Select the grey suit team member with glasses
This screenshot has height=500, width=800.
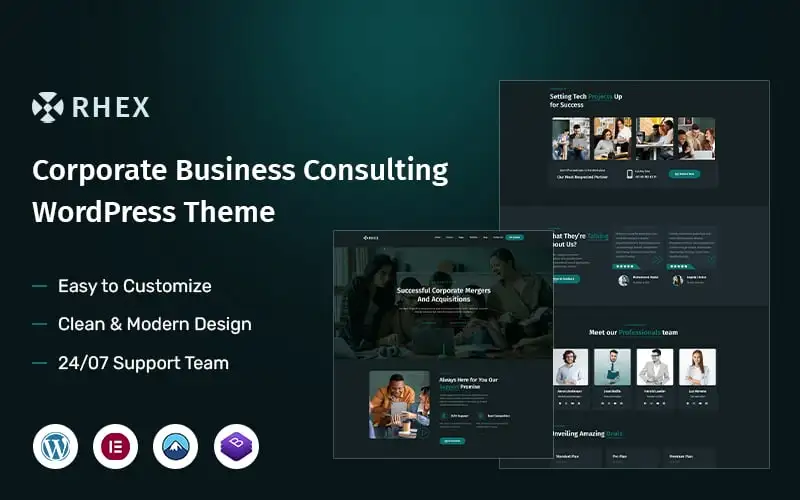(655, 367)
